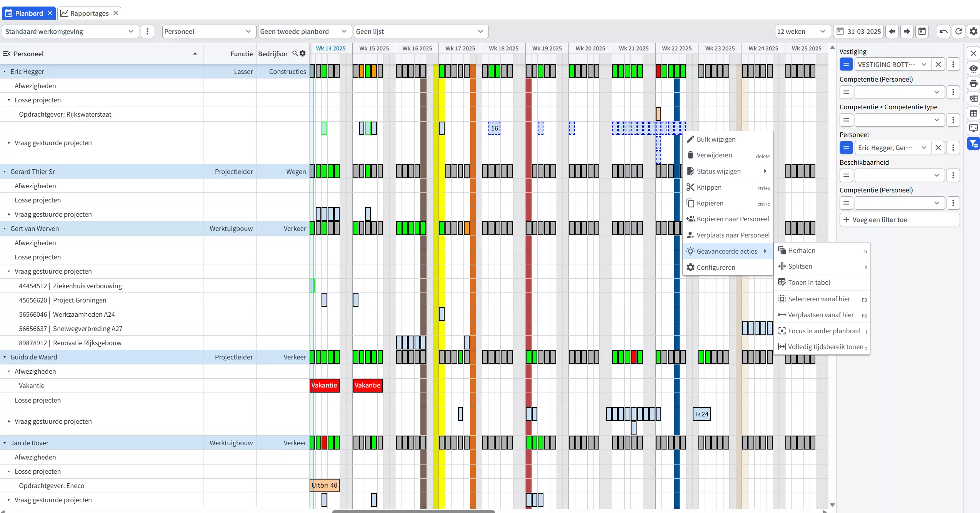Collapse the Eric Hegger row
Viewport: 980px width, 513px height.
point(5,72)
